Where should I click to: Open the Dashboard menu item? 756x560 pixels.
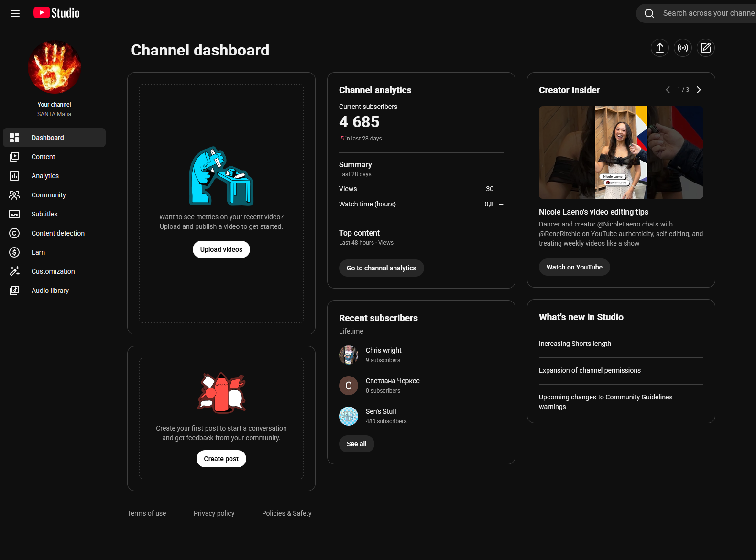click(54, 138)
